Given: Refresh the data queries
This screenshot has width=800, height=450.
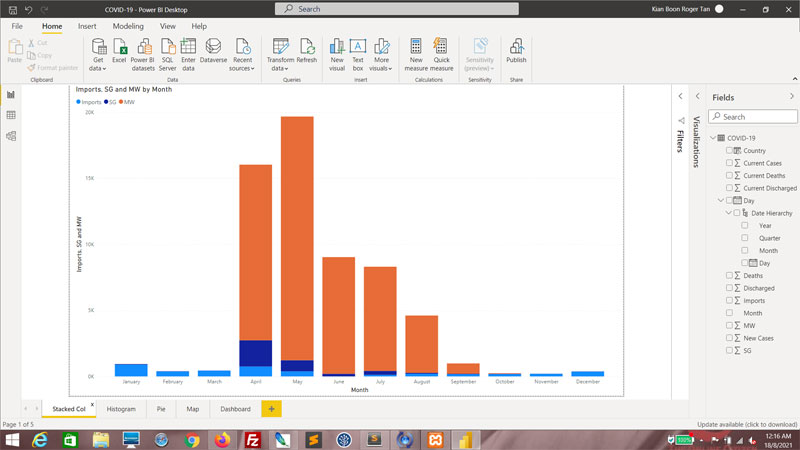Looking at the screenshot, I should (x=307, y=51).
